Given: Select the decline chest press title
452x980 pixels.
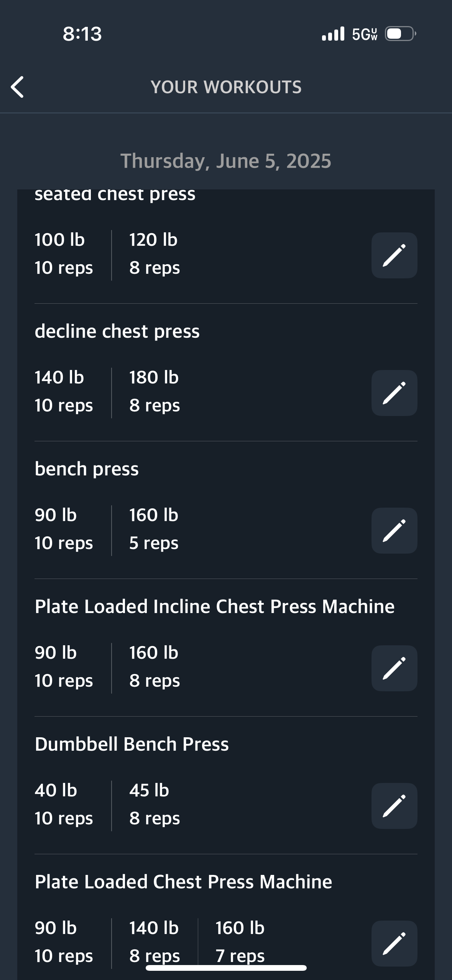Looking at the screenshot, I should point(117,331).
